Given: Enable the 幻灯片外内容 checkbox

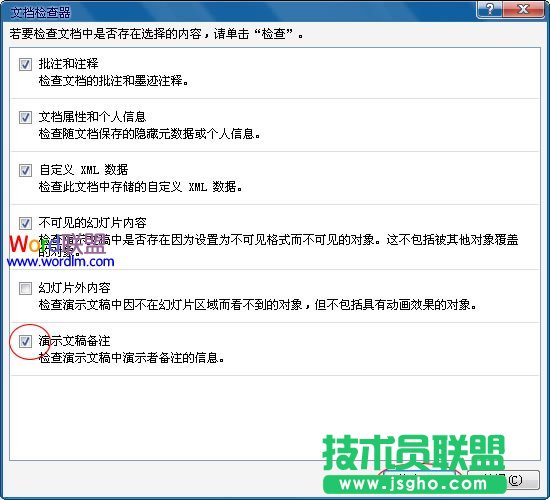Looking at the screenshot, I should tap(25, 289).
